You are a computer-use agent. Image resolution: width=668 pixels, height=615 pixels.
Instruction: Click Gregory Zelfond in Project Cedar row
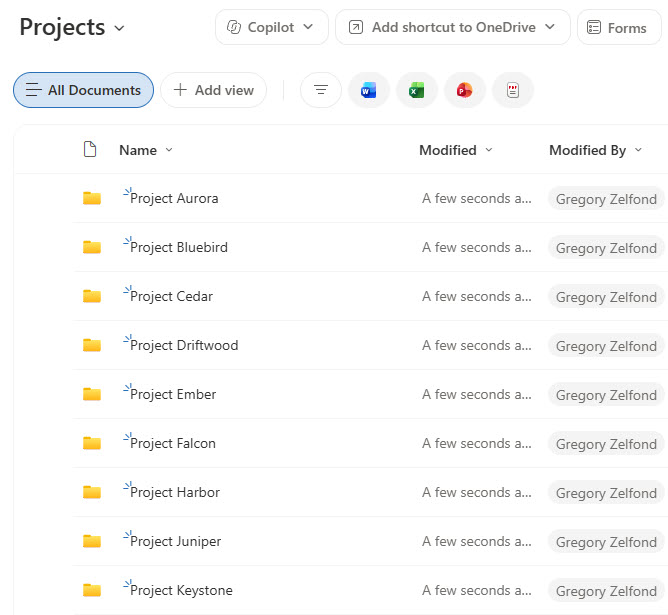tap(606, 297)
